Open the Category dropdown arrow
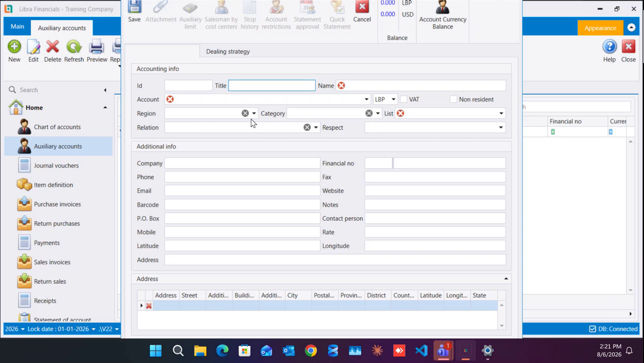This screenshot has width=644, height=363. coord(378,113)
